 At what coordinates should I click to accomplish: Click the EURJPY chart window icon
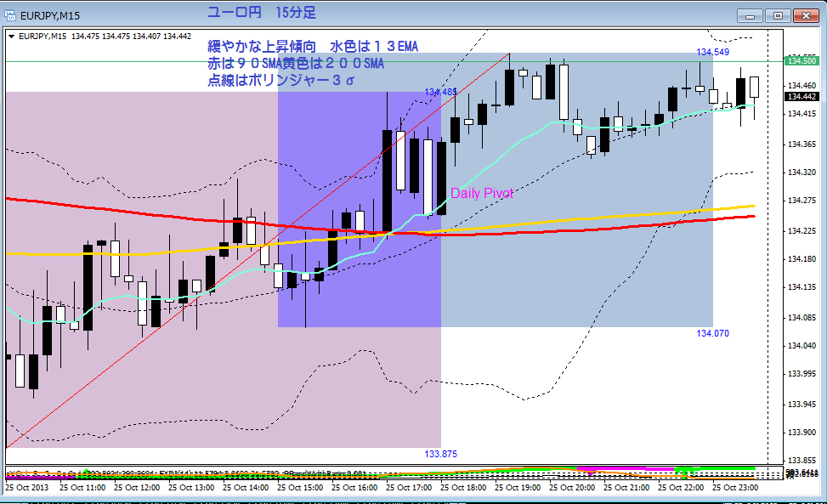pyautogui.click(x=10, y=15)
